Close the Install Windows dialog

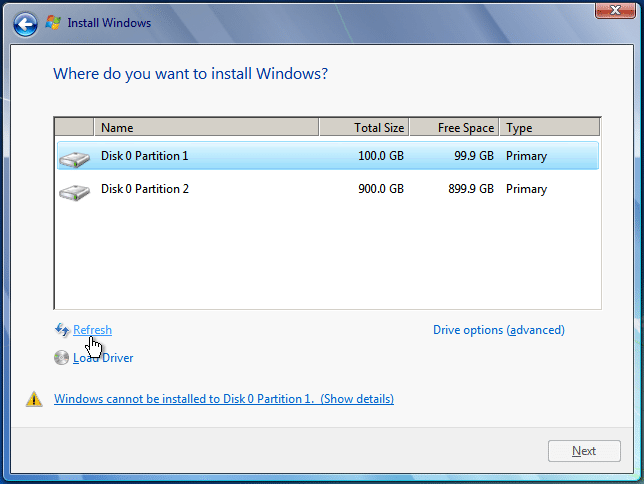[615, 10]
